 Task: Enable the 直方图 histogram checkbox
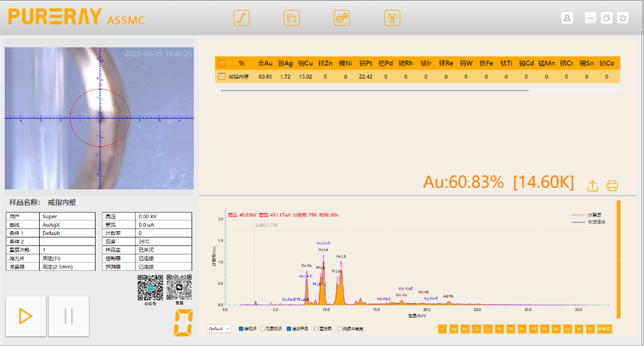click(x=316, y=329)
